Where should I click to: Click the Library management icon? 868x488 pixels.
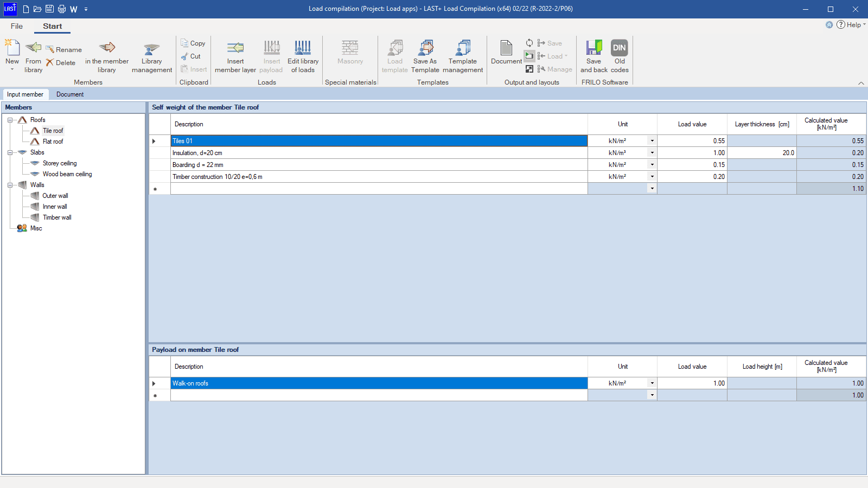[x=151, y=48]
